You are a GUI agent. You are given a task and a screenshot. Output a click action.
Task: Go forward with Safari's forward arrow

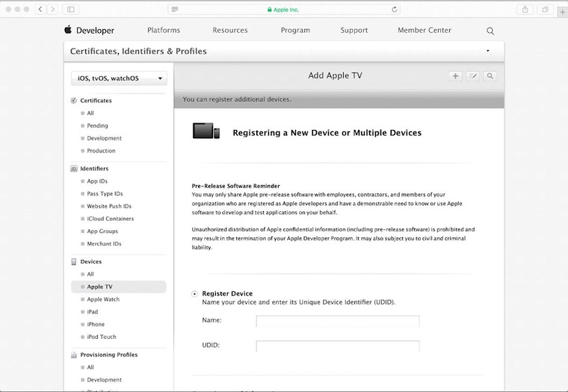pyautogui.click(x=52, y=10)
